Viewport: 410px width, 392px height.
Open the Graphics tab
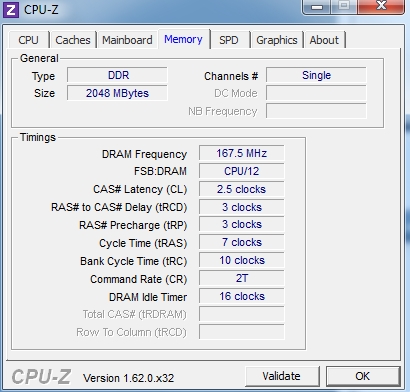click(277, 40)
